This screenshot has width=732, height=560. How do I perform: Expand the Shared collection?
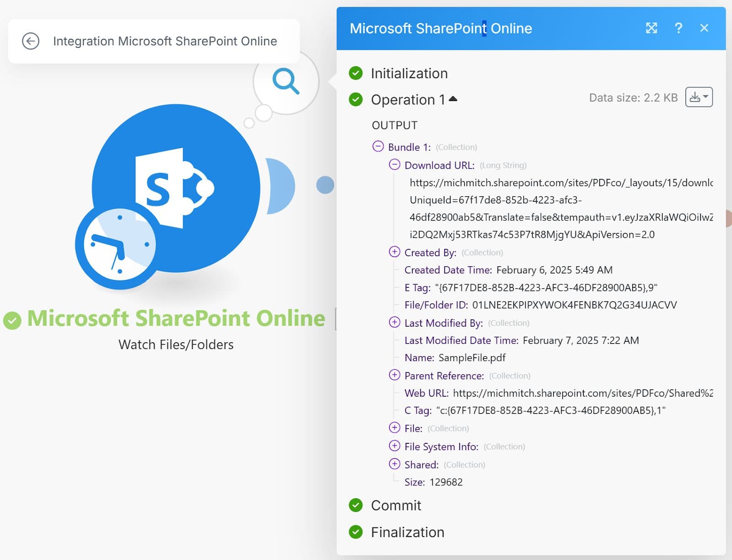(x=394, y=464)
